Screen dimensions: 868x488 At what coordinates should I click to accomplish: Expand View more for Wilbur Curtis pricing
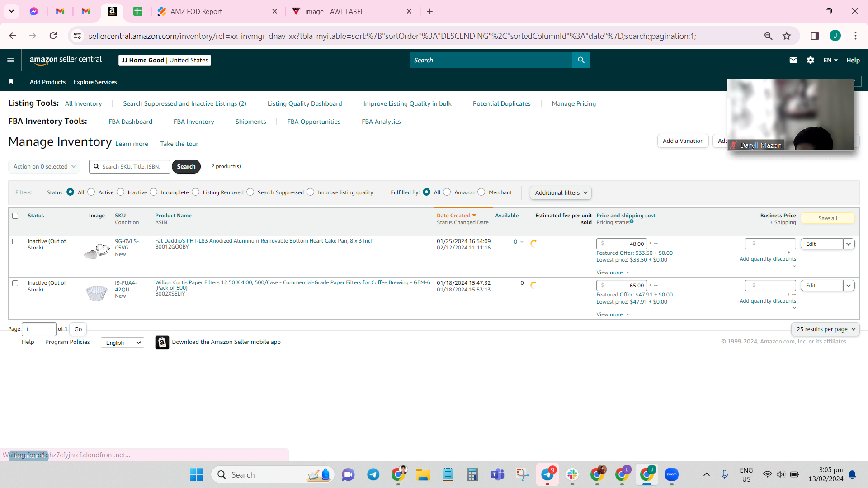613,314
